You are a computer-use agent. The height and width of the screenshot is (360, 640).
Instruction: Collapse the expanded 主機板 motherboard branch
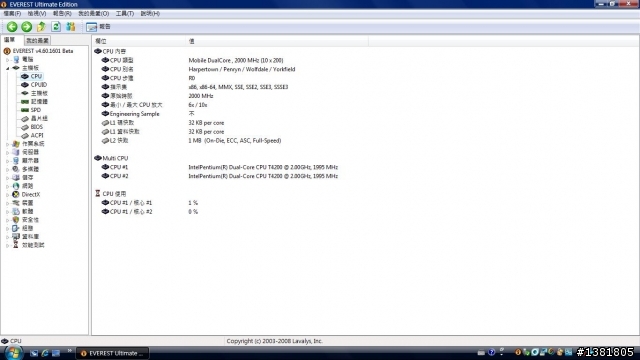coord(7,68)
